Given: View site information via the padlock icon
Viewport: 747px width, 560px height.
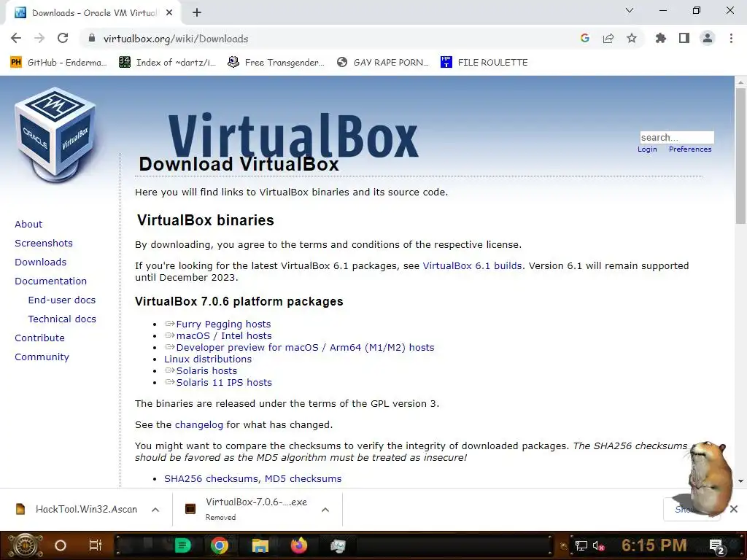Looking at the screenshot, I should [92, 39].
